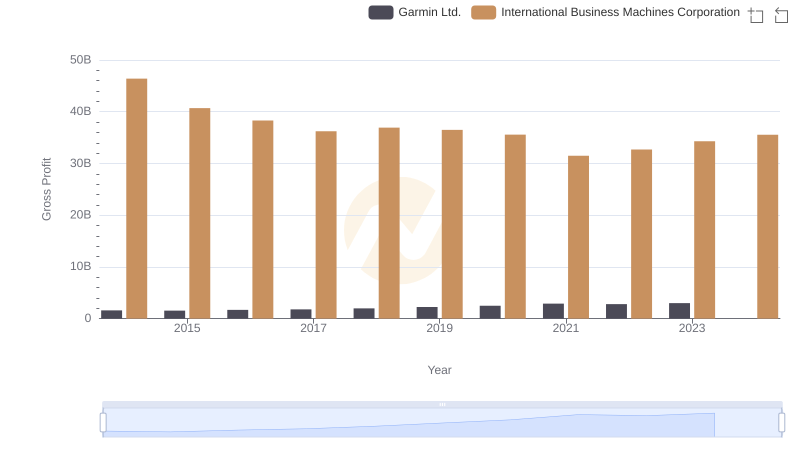Toggle International Business Machines Corporation legend series

606,12
